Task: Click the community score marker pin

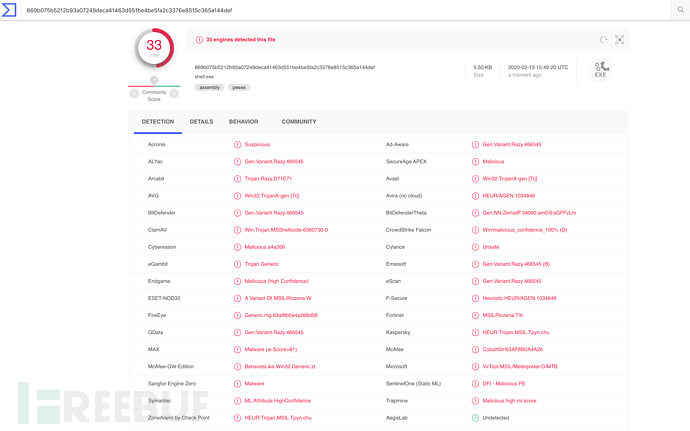Action: 154,80
